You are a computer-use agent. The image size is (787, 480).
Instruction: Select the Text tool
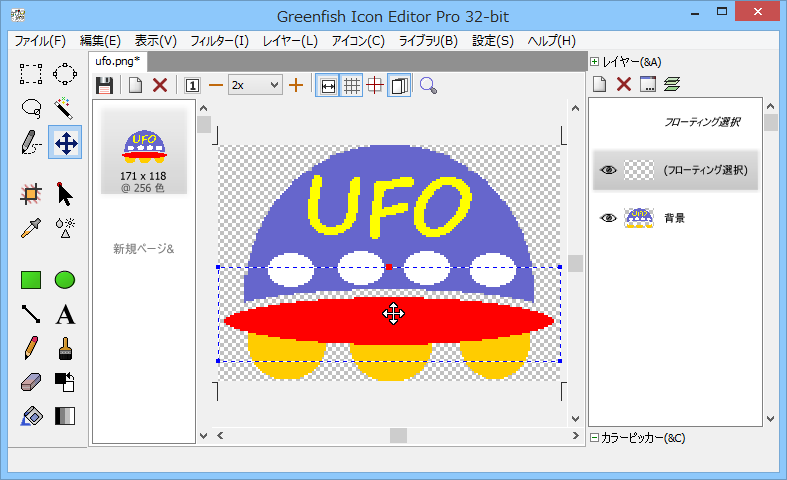[65, 314]
